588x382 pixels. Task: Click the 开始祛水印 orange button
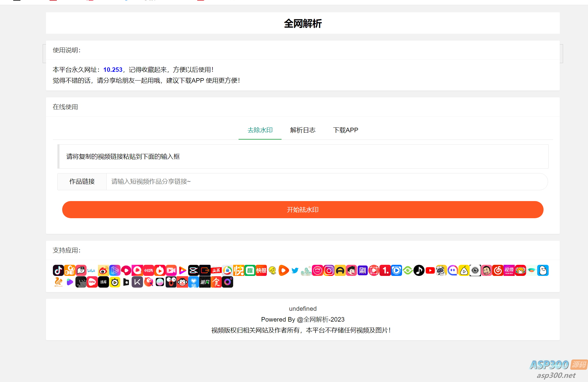tap(303, 209)
